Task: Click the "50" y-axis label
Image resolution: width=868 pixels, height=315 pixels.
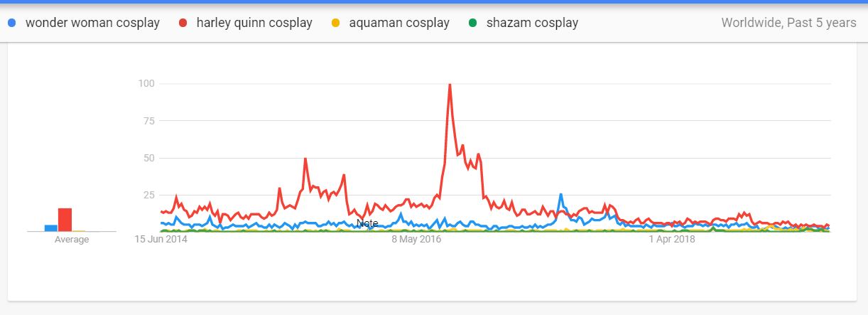Action: pyautogui.click(x=149, y=158)
